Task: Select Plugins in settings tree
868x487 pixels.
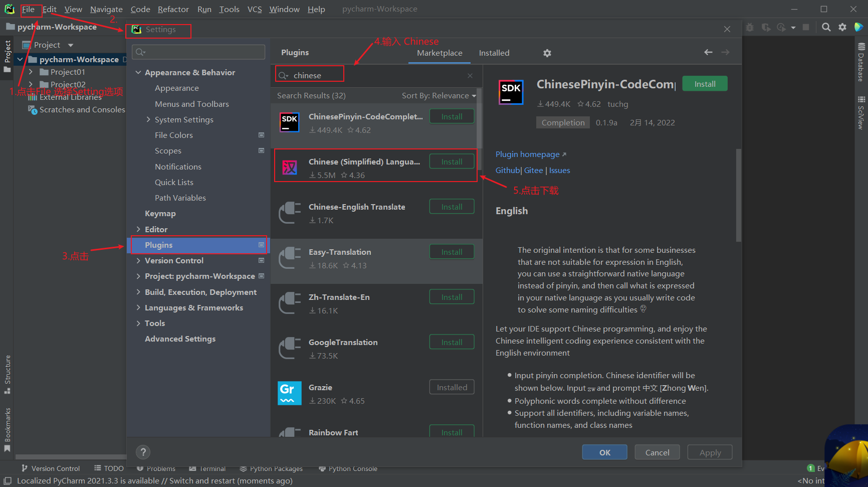Action: pyautogui.click(x=198, y=245)
